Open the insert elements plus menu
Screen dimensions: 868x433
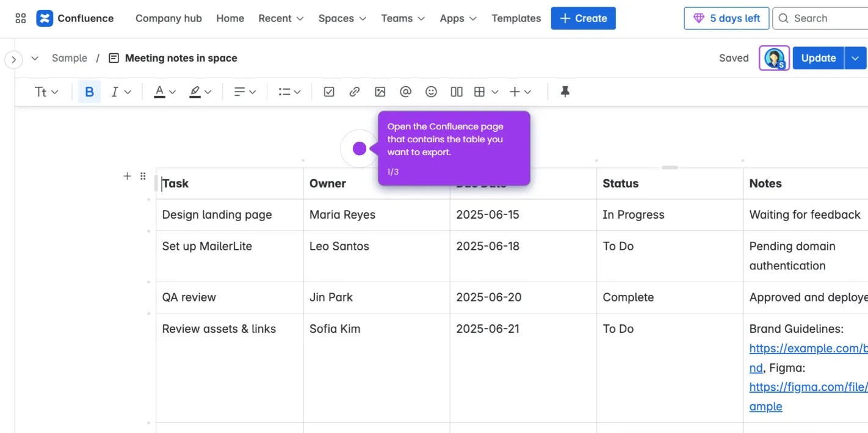pyautogui.click(x=520, y=92)
